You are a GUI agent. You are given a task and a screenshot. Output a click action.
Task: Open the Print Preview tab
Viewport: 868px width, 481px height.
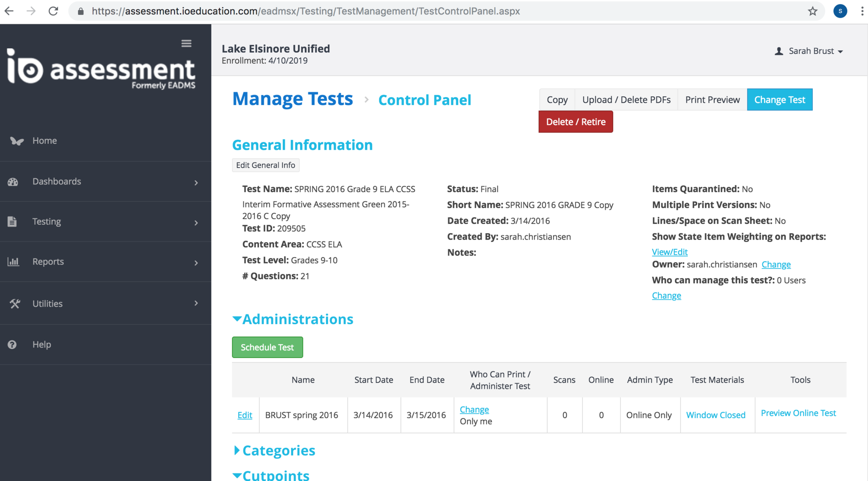pyautogui.click(x=712, y=100)
